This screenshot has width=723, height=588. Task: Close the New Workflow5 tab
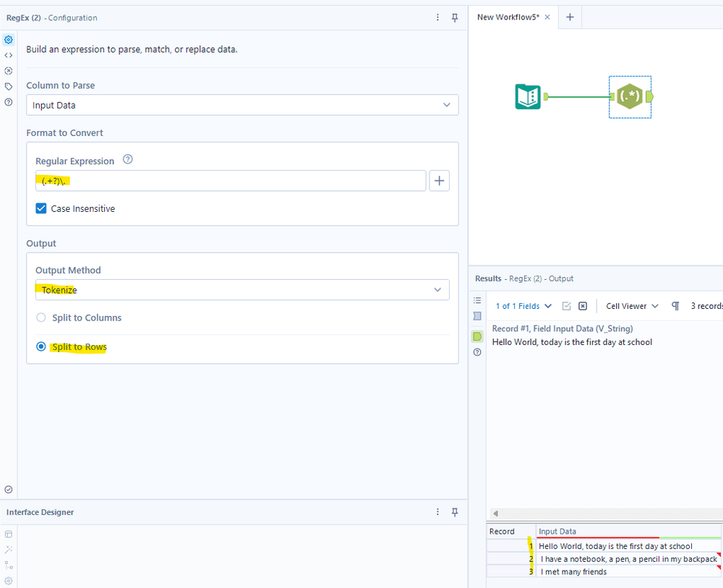(547, 17)
